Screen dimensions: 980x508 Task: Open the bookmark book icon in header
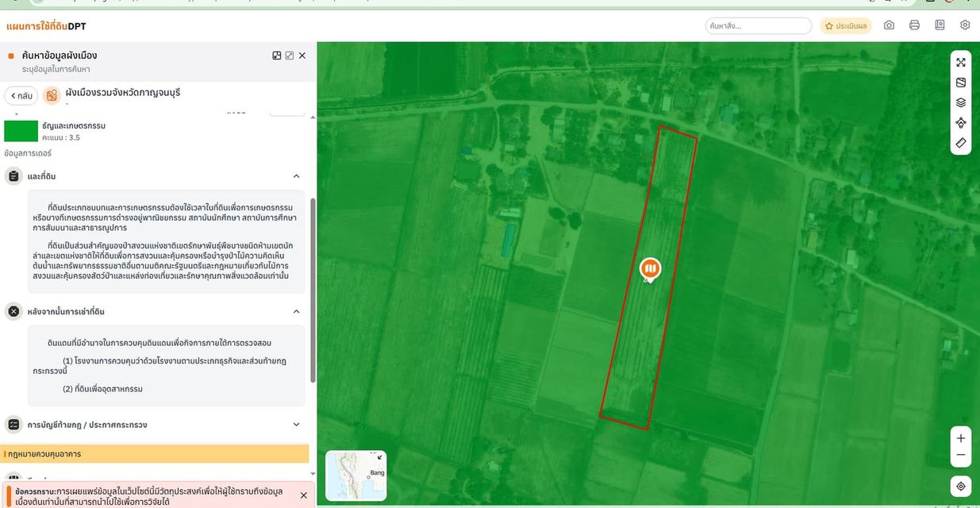click(x=940, y=25)
